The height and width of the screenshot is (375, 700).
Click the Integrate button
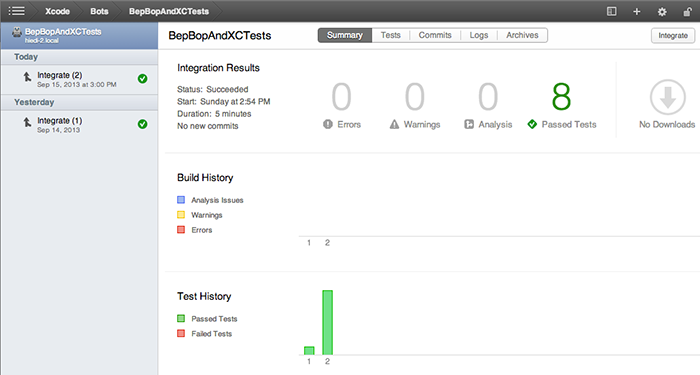coord(673,36)
